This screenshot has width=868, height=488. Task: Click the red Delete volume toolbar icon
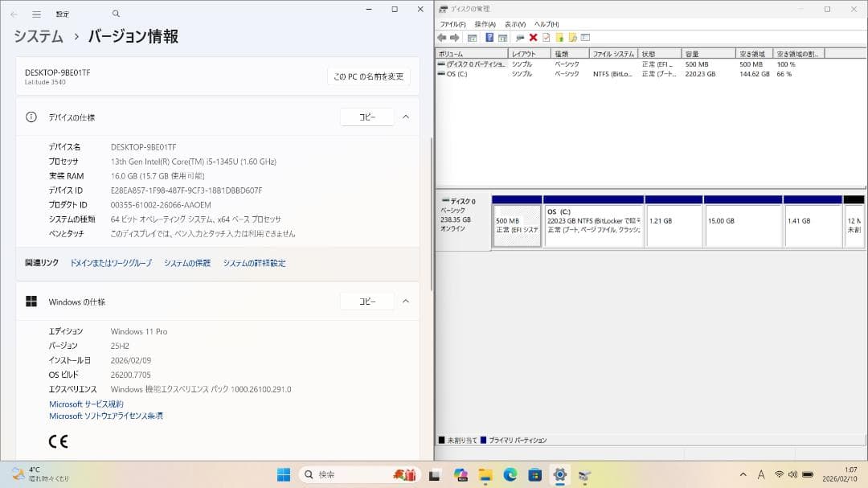(533, 37)
